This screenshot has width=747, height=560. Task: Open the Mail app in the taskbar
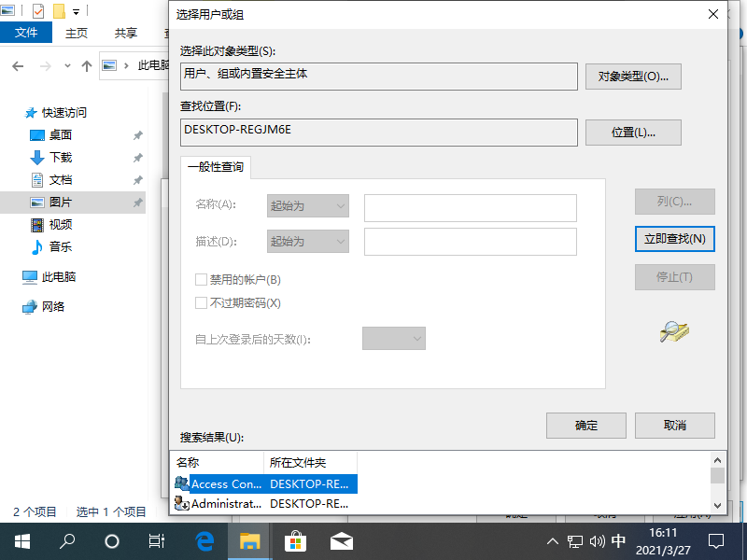(x=341, y=540)
